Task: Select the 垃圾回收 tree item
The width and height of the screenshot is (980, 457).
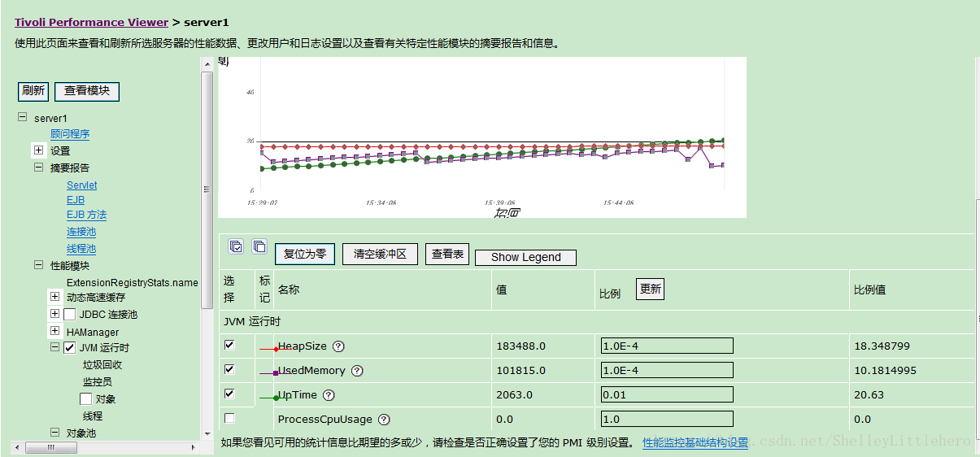Action: [102, 365]
